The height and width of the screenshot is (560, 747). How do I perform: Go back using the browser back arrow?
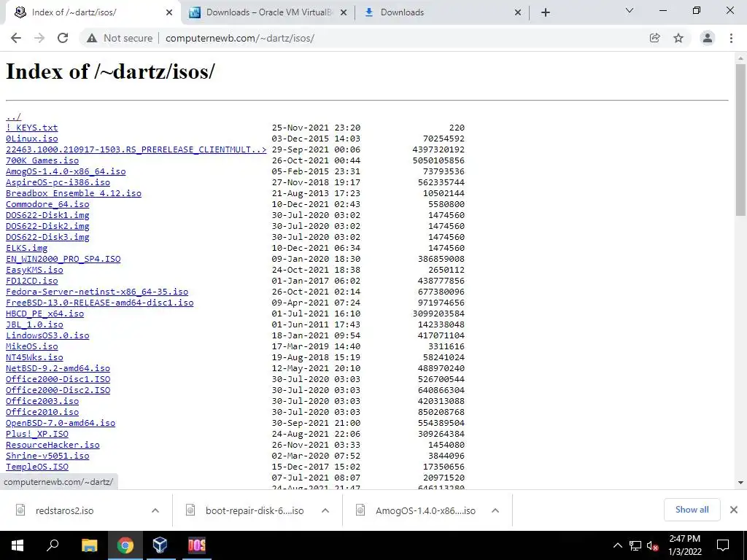click(16, 38)
